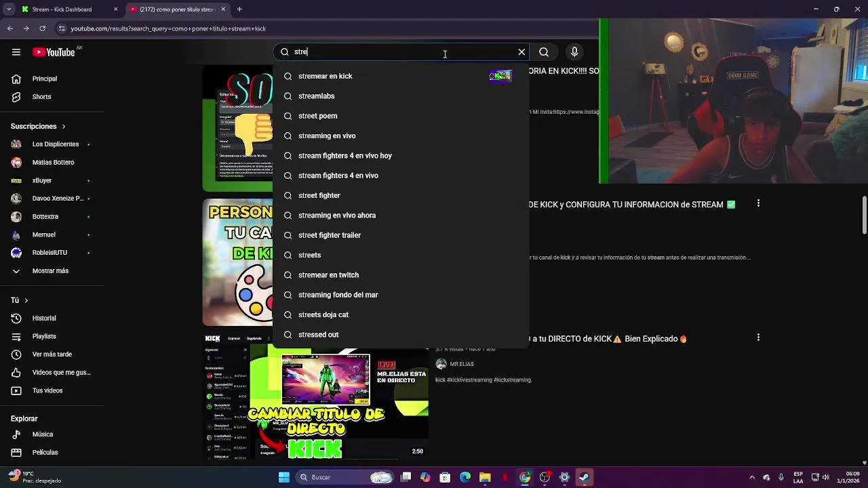Screen dimensions: 868x488
Task: Open Ver más tarde list
Action: 52,354
